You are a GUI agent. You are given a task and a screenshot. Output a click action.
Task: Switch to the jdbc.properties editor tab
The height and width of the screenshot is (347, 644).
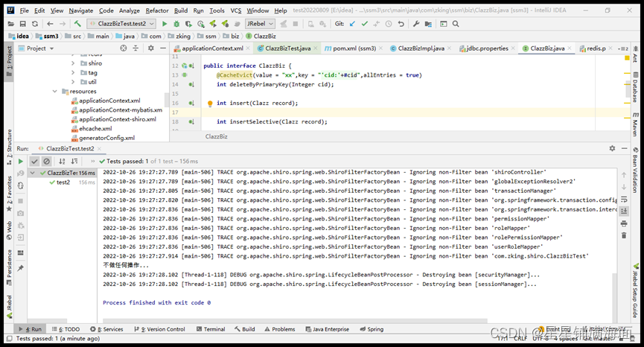487,48
